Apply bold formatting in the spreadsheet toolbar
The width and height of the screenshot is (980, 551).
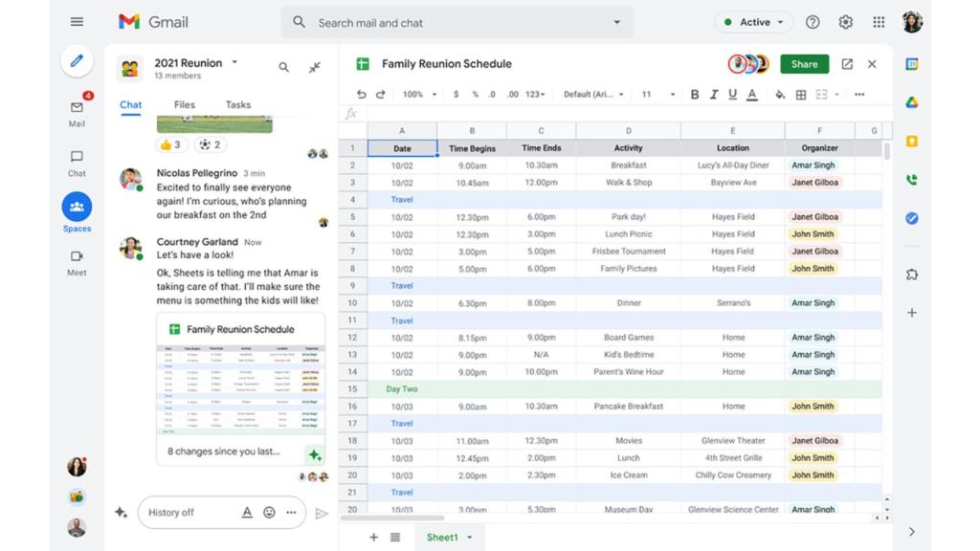pos(695,95)
